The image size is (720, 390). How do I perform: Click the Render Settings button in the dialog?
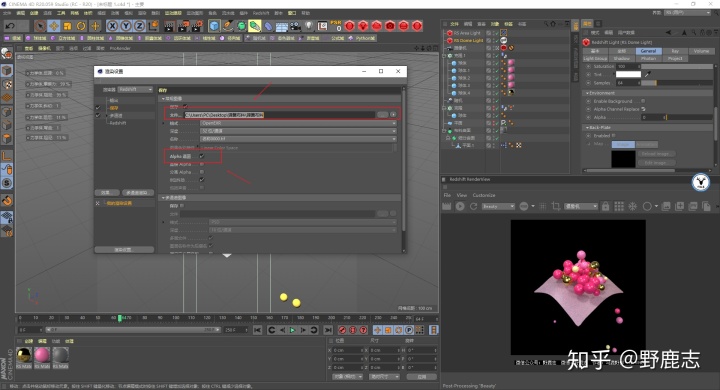(124, 249)
